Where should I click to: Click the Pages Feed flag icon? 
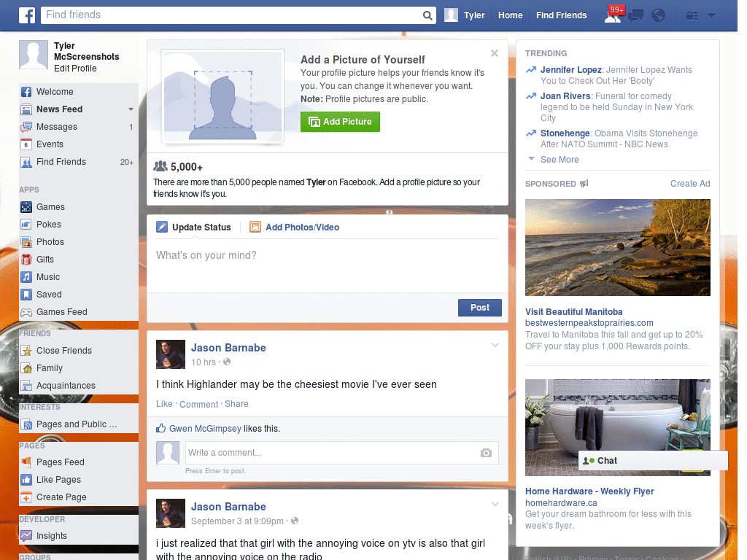point(26,462)
